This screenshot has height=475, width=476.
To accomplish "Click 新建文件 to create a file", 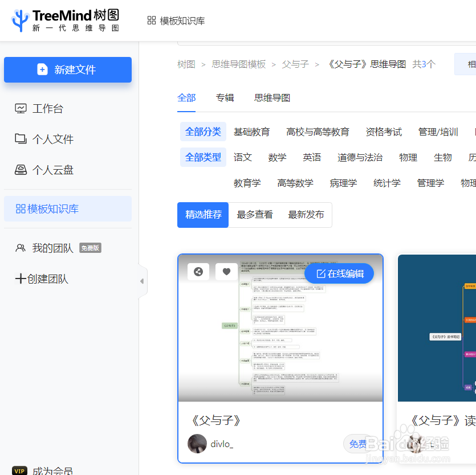I will point(67,69).
